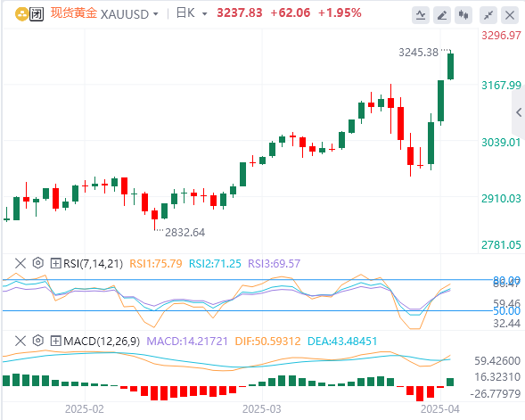Click the 2832.64 low price label

(x=185, y=233)
